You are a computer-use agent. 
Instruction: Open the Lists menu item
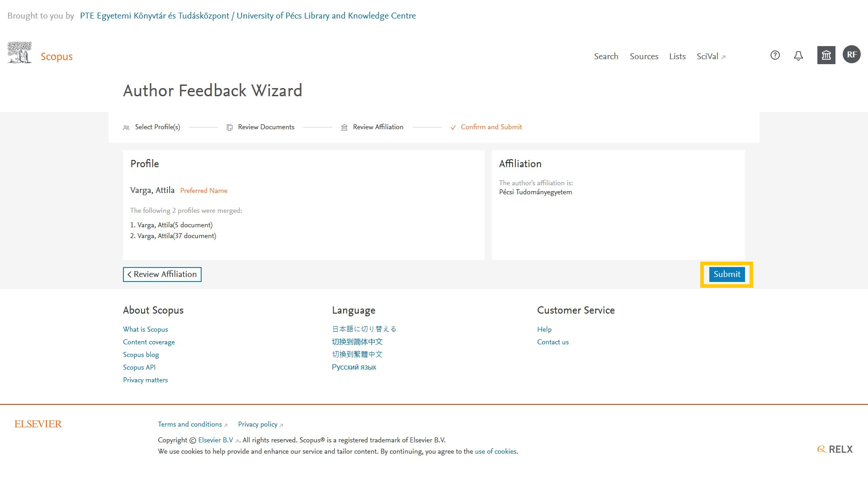(677, 56)
